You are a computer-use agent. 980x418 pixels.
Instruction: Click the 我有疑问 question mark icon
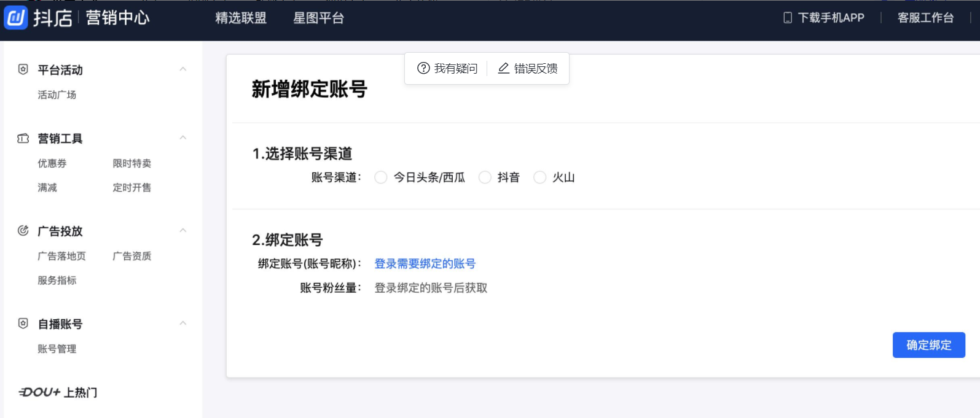(423, 68)
